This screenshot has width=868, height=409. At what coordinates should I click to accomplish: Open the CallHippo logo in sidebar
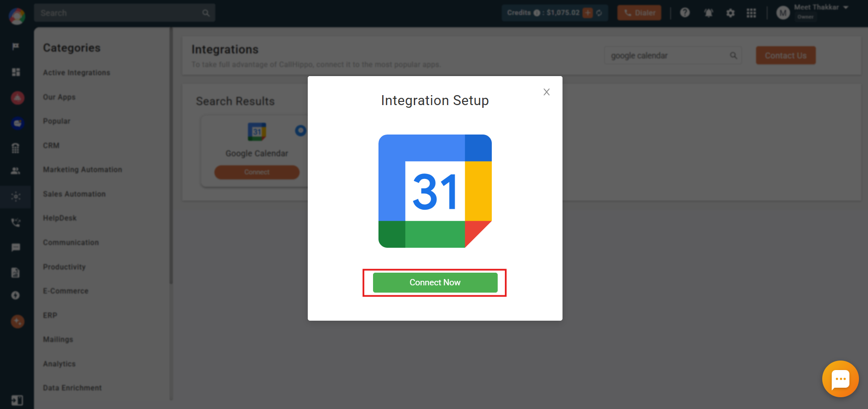pyautogui.click(x=17, y=16)
